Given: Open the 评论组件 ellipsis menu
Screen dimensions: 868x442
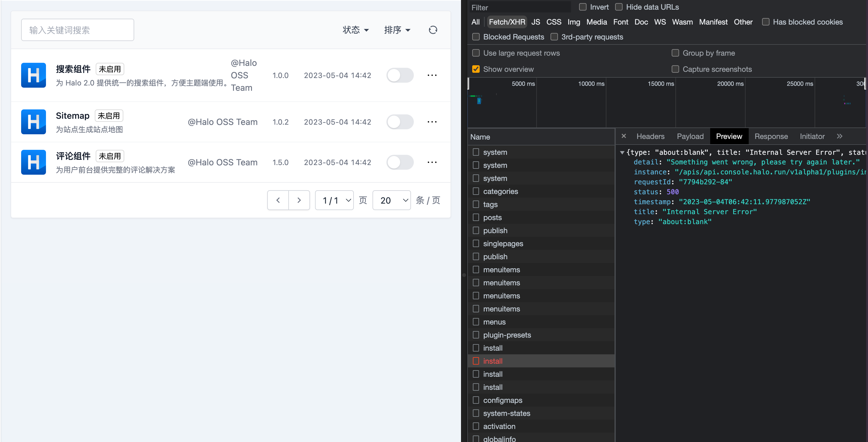Looking at the screenshot, I should click(x=432, y=162).
